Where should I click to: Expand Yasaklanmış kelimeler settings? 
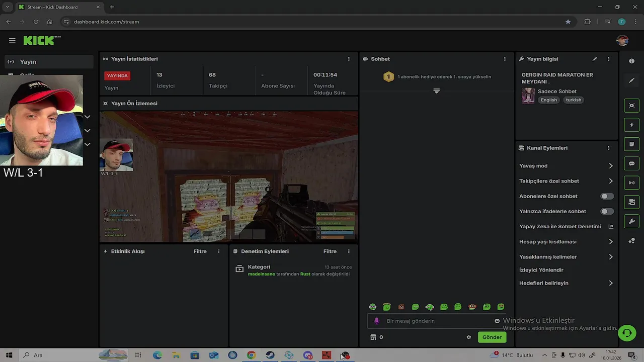coord(566,257)
